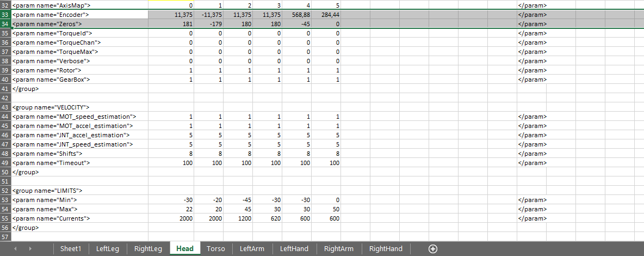This screenshot has width=644, height=256.
Task: Select the Torso sheet tab
Action: click(216, 249)
